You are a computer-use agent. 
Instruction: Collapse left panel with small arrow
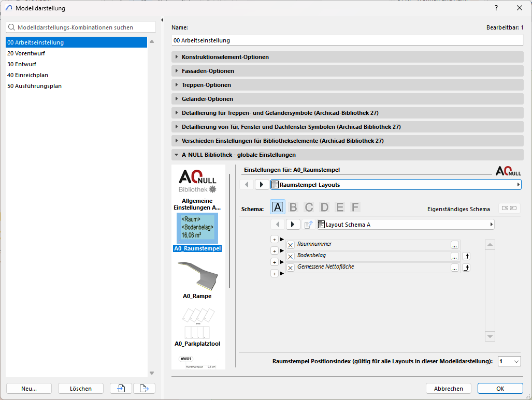pos(162,20)
